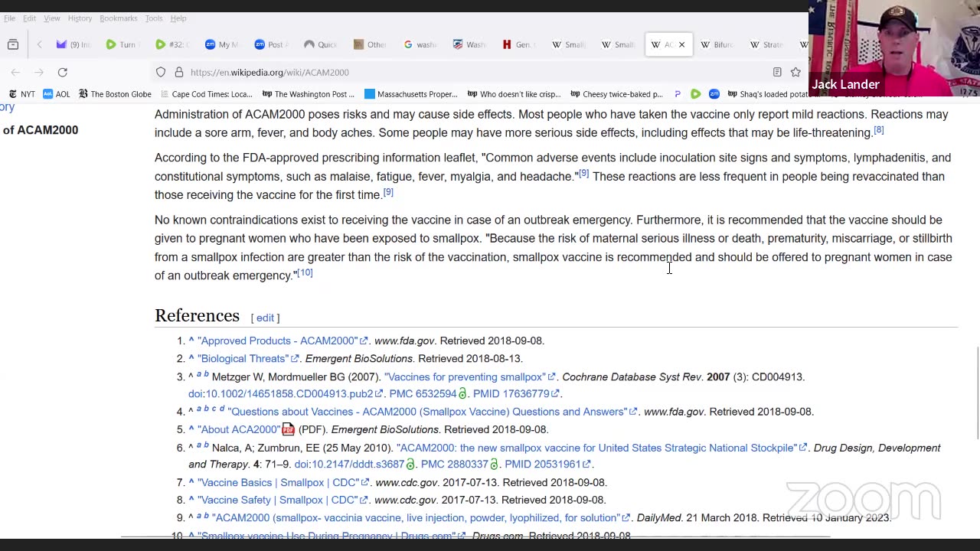980x551 pixels.
Task: Open 'Biological Threats' reference link
Action: (x=248, y=358)
